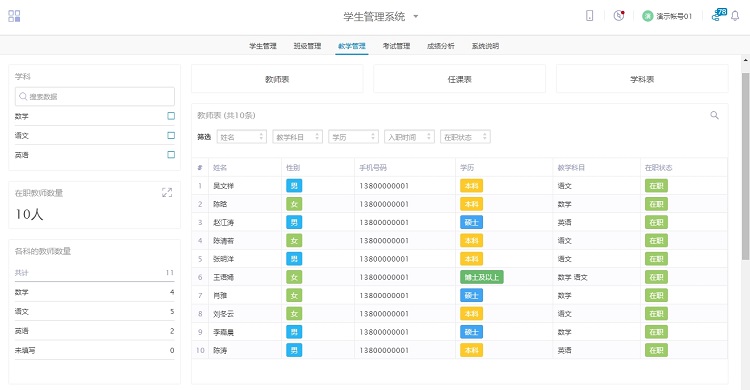Check the 数学 subject checkbox
Viewport: 750px width, 390px height.
[x=171, y=116]
